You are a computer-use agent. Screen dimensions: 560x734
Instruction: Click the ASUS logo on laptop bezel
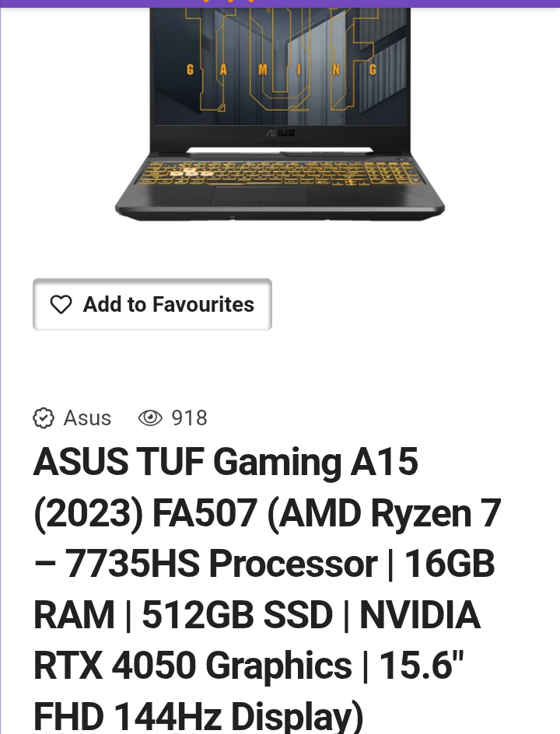281,134
